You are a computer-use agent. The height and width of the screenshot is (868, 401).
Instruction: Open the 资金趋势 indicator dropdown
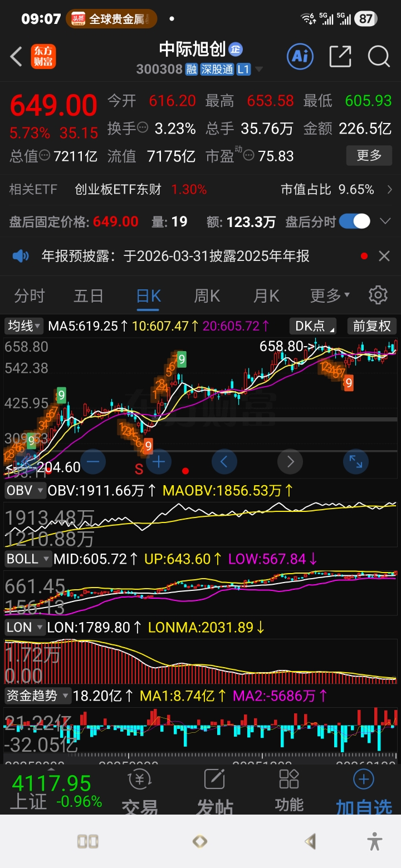tap(38, 696)
